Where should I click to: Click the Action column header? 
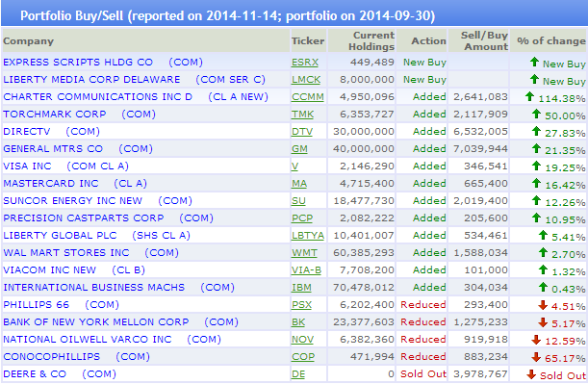click(428, 40)
